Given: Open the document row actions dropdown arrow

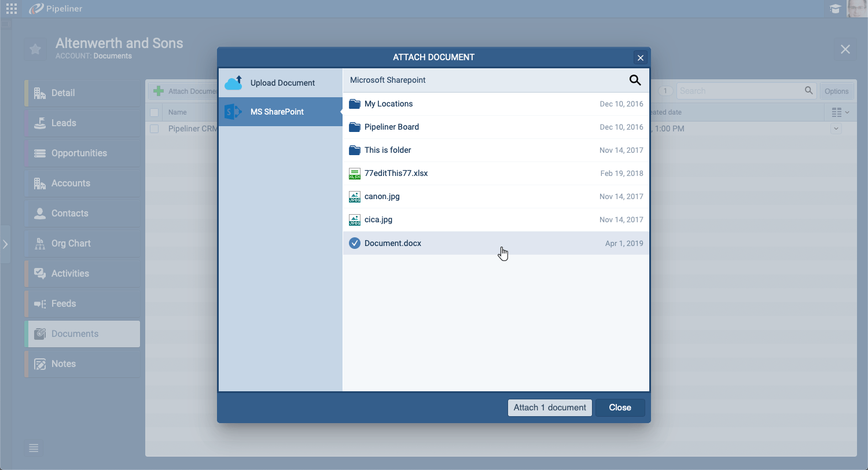Looking at the screenshot, I should tap(836, 129).
